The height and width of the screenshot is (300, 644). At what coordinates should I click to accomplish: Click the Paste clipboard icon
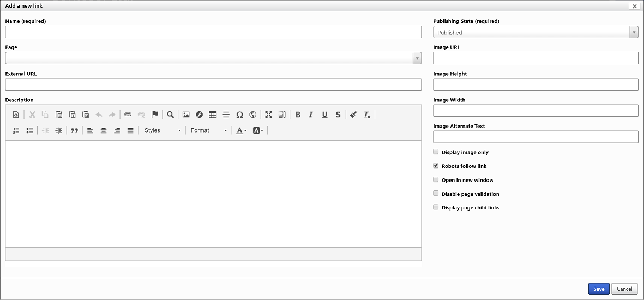click(59, 115)
